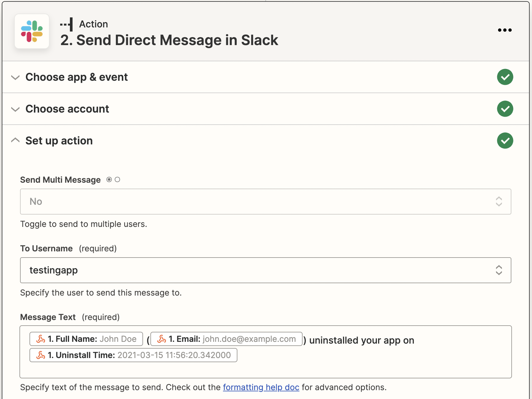The height and width of the screenshot is (399, 532).
Task: Click 'Specify the user to send this message to.'
Action: click(x=101, y=293)
